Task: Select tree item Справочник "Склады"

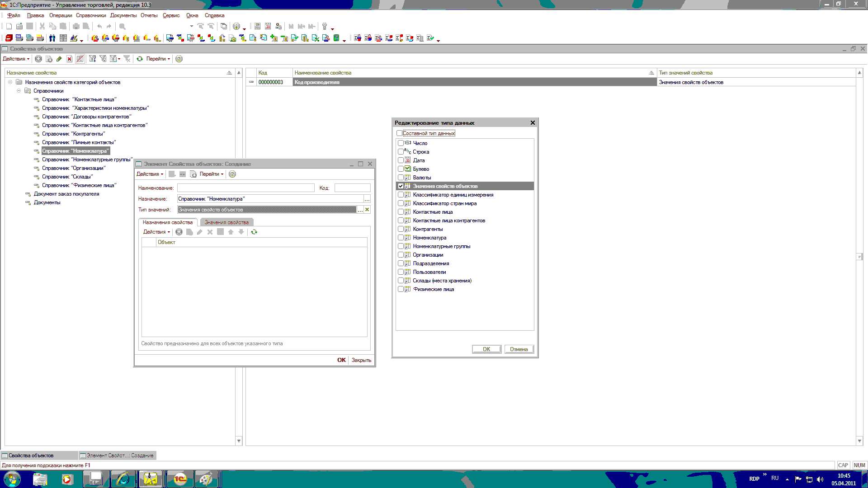Action: coord(67,177)
